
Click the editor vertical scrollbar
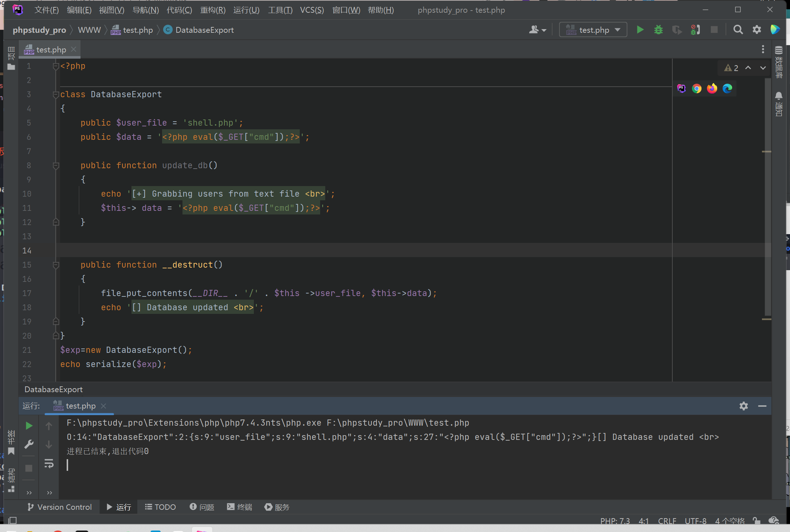[x=768, y=197]
